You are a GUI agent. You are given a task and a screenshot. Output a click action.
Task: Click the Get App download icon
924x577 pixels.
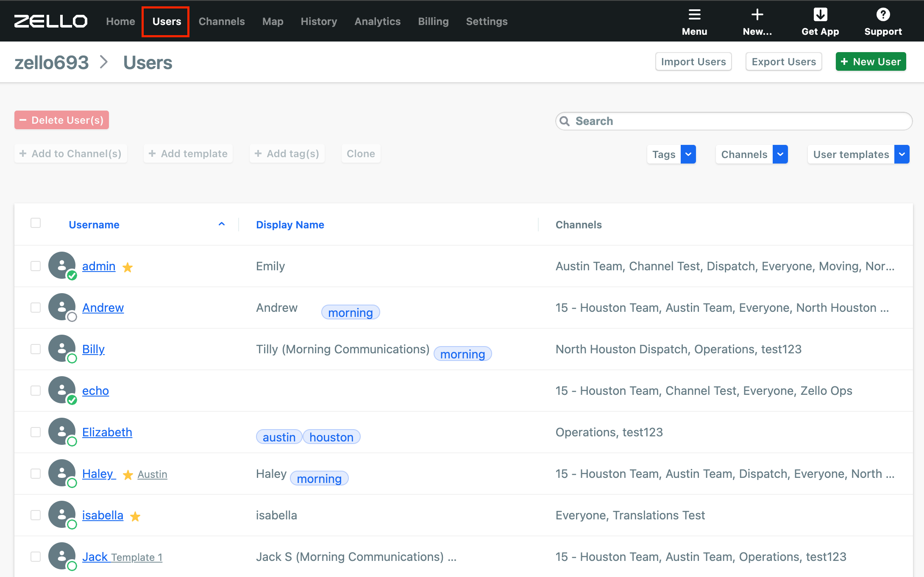tap(820, 15)
